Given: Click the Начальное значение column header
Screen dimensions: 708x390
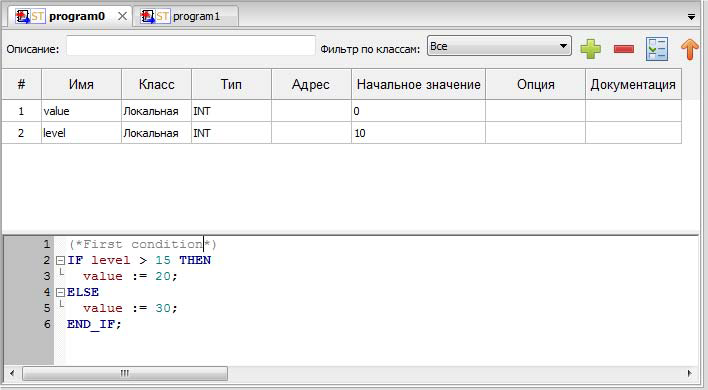Looking at the screenshot, I should [x=418, y=84].
